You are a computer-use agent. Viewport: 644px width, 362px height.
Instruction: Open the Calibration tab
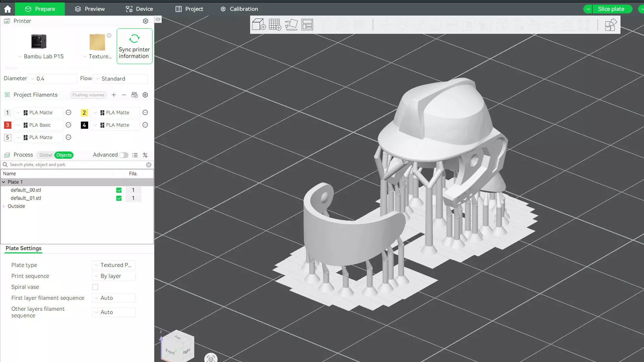coord(239,9)
